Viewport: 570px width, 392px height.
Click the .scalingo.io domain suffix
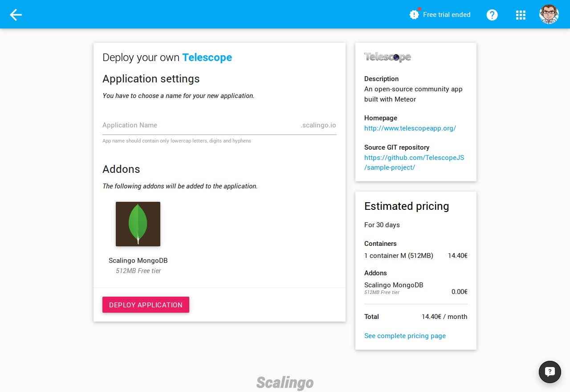[x=318, y=125]
